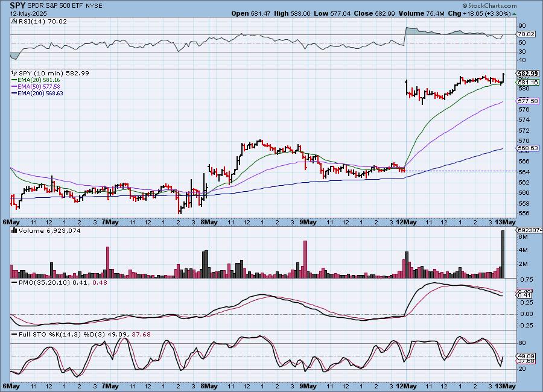Click the 10 label on RSI axis
This screenshot has width=543, height=392.
[x=522, y=60]
